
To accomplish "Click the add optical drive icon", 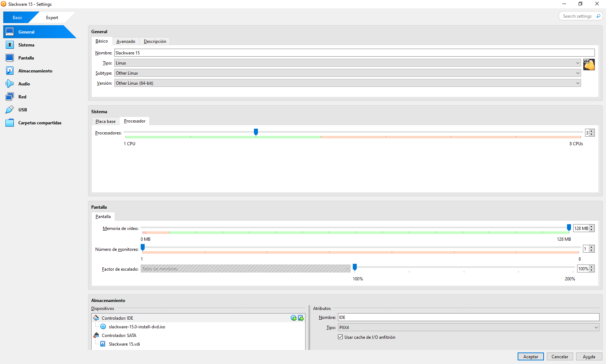I will click(x=294, y=318).
